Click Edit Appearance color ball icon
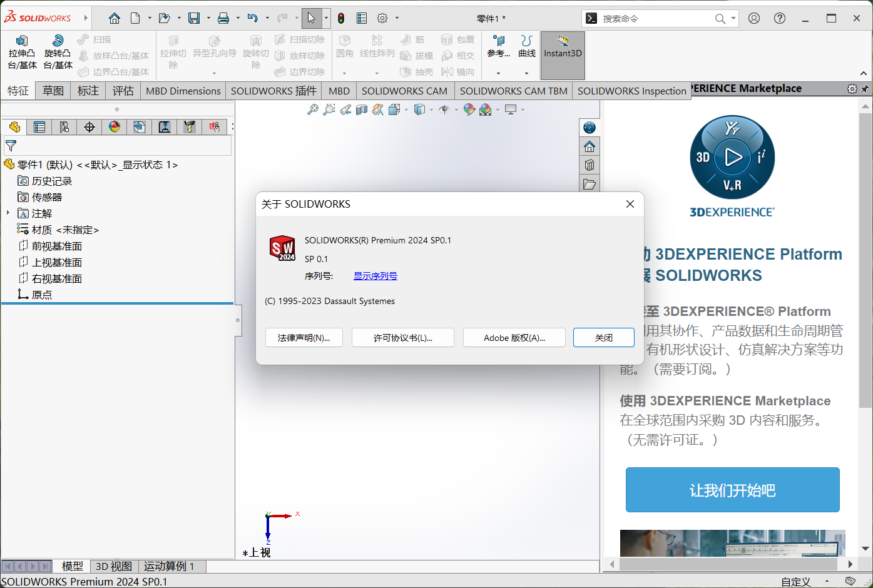 (x=469, y=109)
